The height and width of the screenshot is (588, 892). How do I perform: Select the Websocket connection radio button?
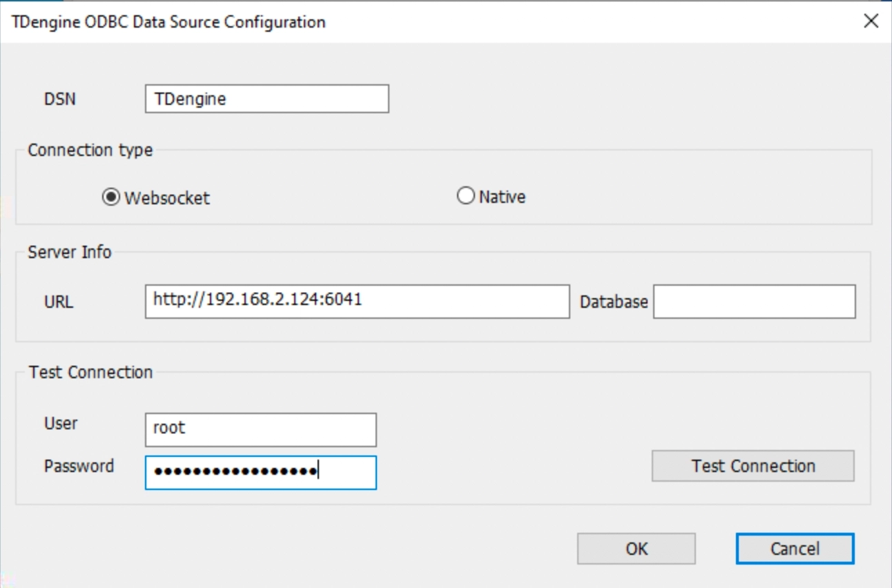tap(110, 198)
